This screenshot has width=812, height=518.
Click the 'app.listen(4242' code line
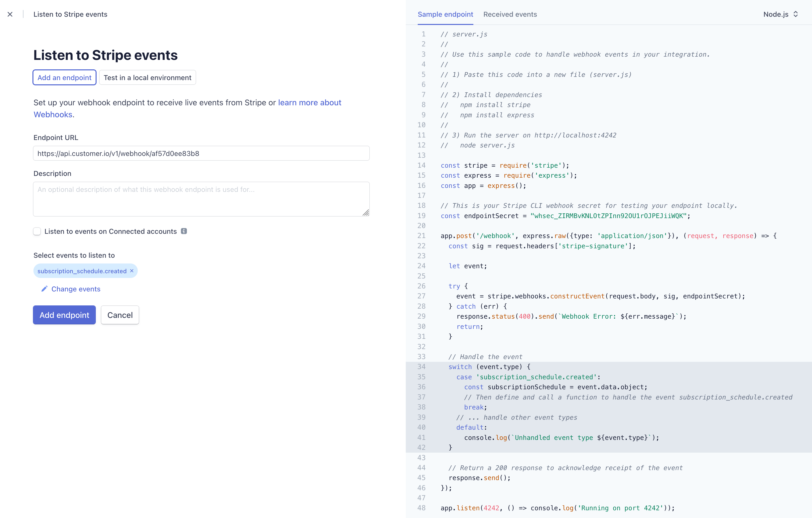click(x=558, y=508)
